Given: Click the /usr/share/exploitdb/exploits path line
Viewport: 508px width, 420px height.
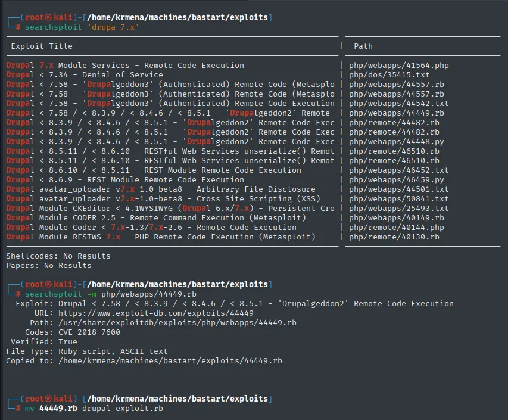Looking at the screenshot, I should tap(177, 323).
